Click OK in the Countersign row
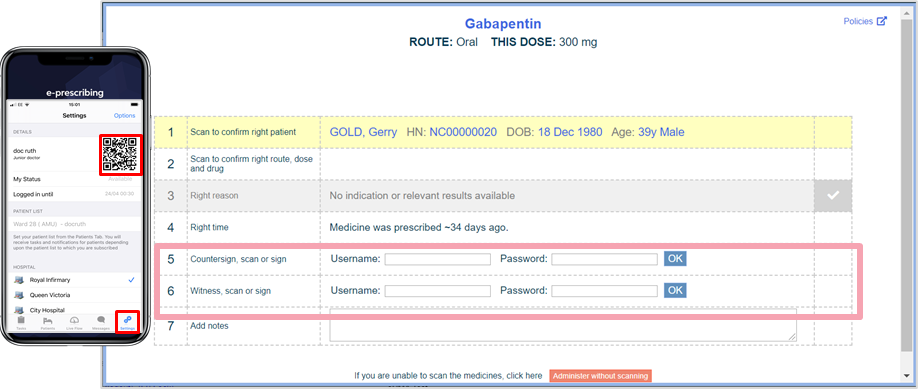This screenshot has height=389, width=918. click(675, 259)
